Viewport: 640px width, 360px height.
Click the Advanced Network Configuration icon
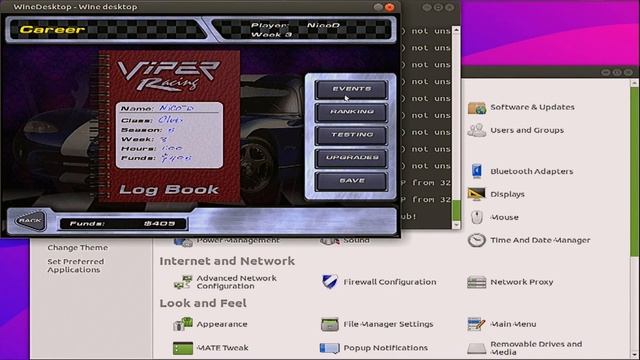[x=182, y=282]
